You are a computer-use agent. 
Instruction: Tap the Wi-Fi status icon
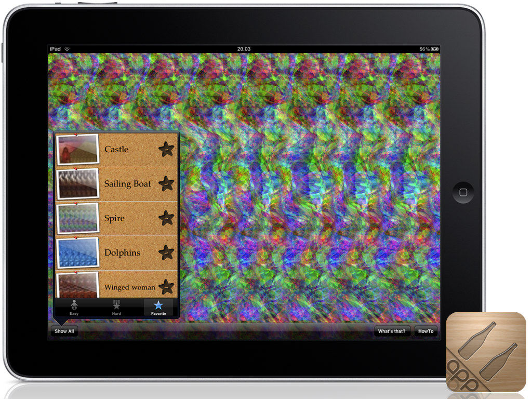pyautogui.click(x=67, y=49)
